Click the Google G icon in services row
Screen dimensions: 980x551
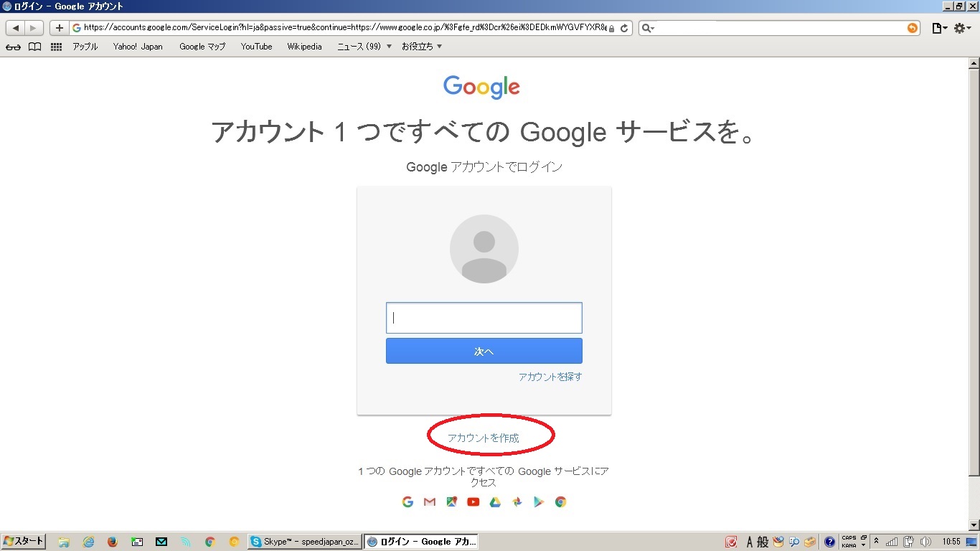(x=407, y=502)
